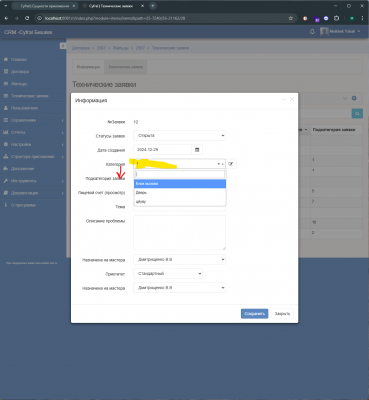The height and width of the screenshot is (400, 369).
Task: Expand the Справочники submenu chevron
Action: (x=63, y=120)
